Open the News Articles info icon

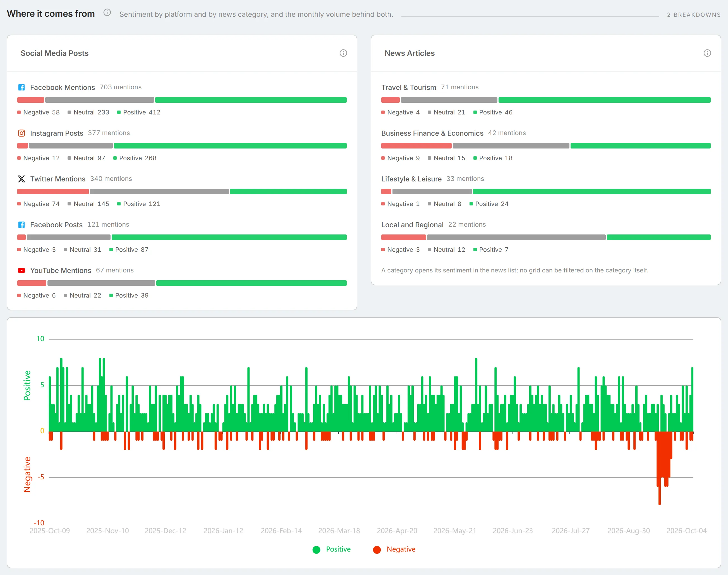pyautogui.click(x=707, y=53)
